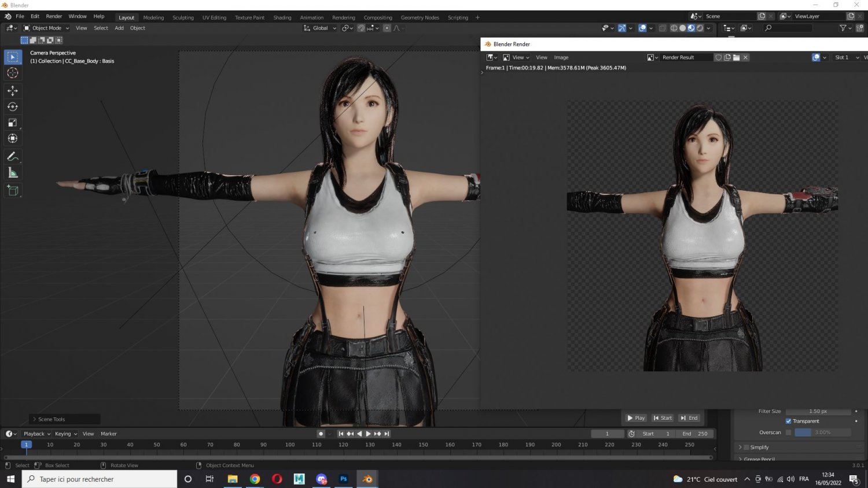868x488 pixels.
Task: Click the Play button below render window
Action: coord(636,418)
